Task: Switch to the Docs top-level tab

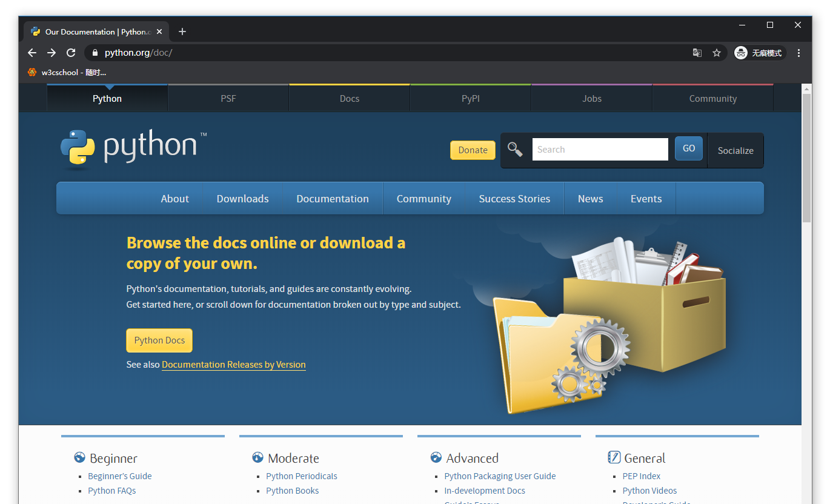Action: pos(350,98)
